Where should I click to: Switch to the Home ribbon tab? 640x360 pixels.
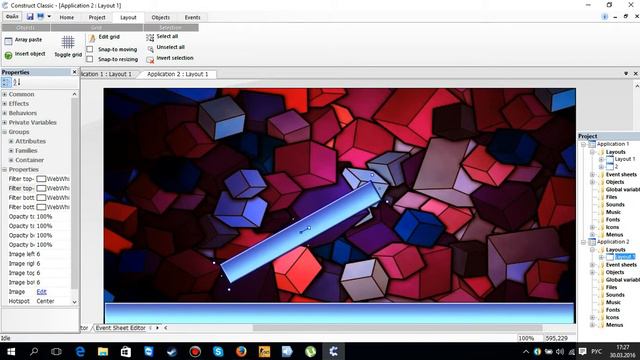coord(67,18)
